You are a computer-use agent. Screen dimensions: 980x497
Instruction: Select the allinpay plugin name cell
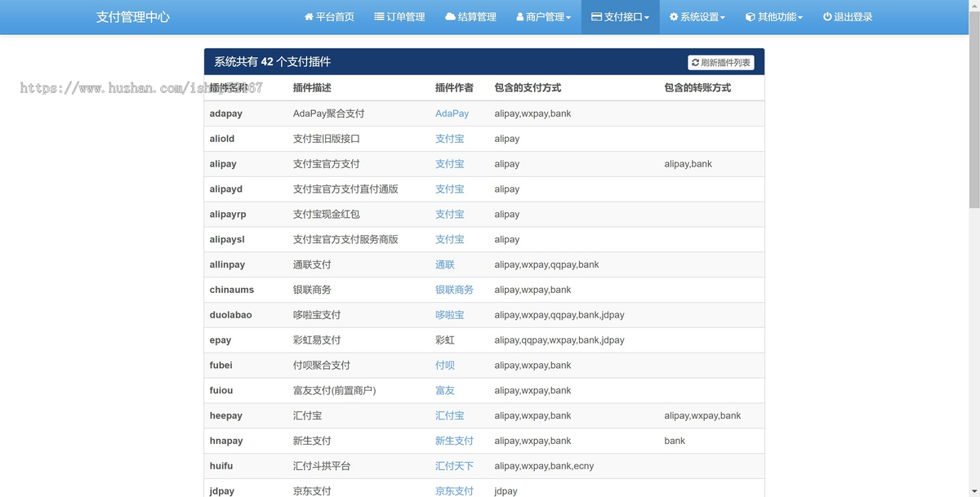pos(245,265)
